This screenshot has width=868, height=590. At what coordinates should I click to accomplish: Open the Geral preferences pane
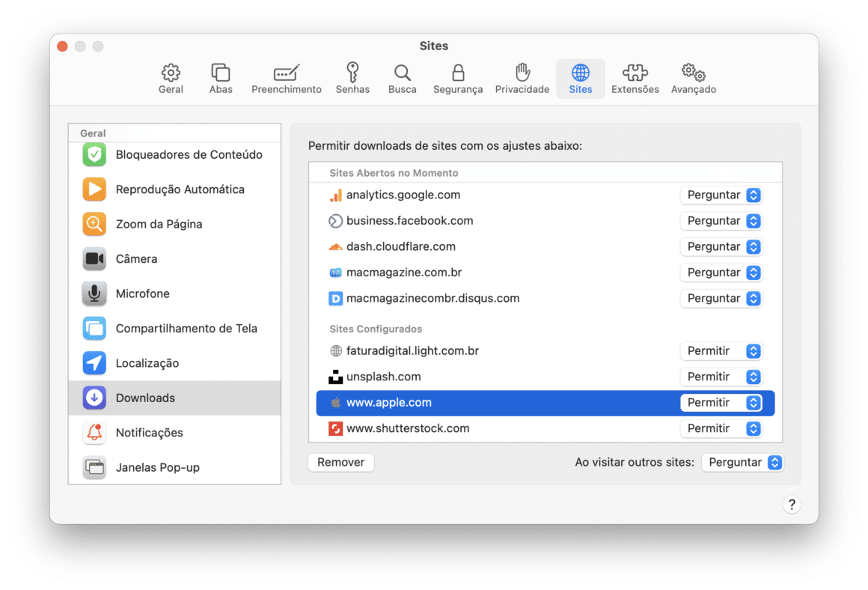tap(171, 78)
